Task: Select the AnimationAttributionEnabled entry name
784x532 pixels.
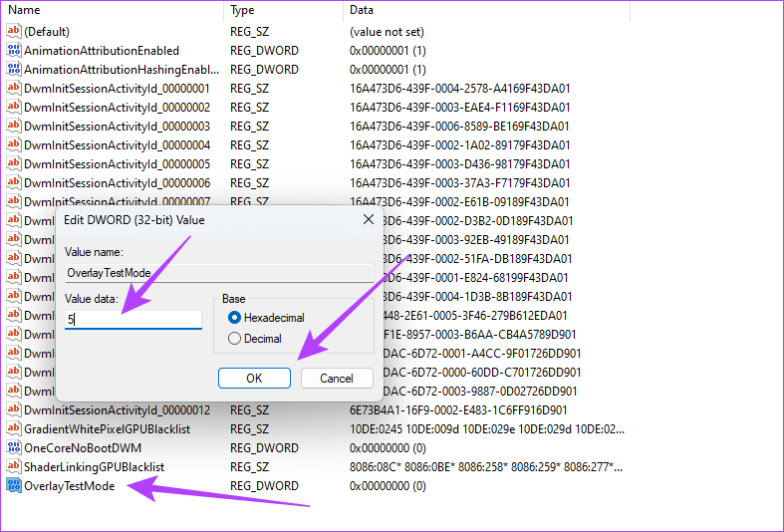Action: (x=102, y=50)
